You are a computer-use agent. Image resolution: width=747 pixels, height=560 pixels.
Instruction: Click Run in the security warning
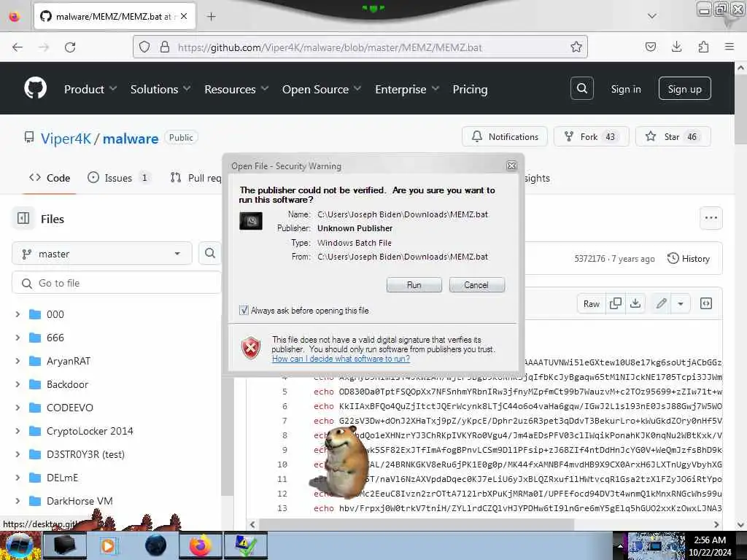[x=414, y=285]
